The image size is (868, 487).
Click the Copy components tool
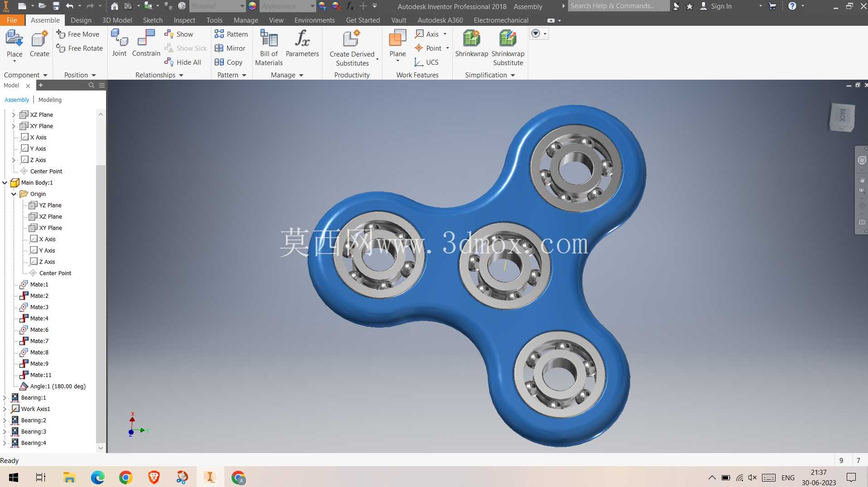228,62
